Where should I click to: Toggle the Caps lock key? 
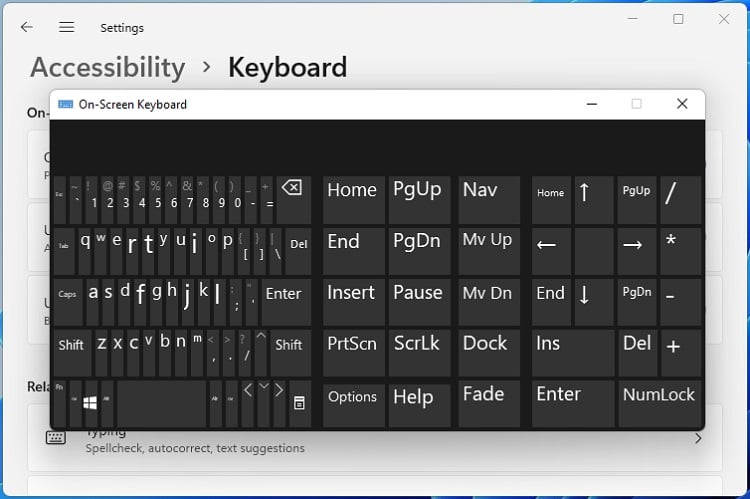(x=68, y=302)
